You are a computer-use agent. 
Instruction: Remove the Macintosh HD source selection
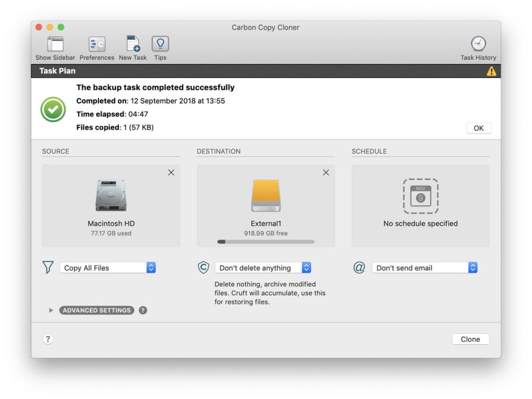tap(171, 173)
